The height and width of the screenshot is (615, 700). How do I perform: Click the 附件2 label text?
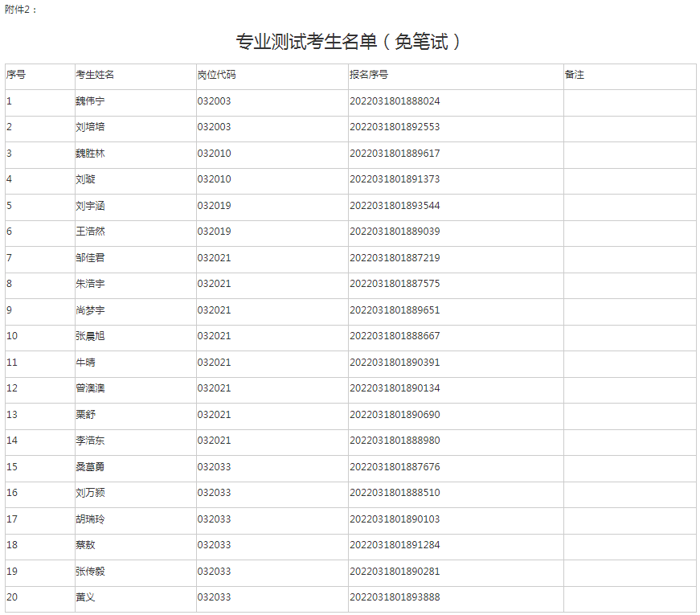pos(21,9)
